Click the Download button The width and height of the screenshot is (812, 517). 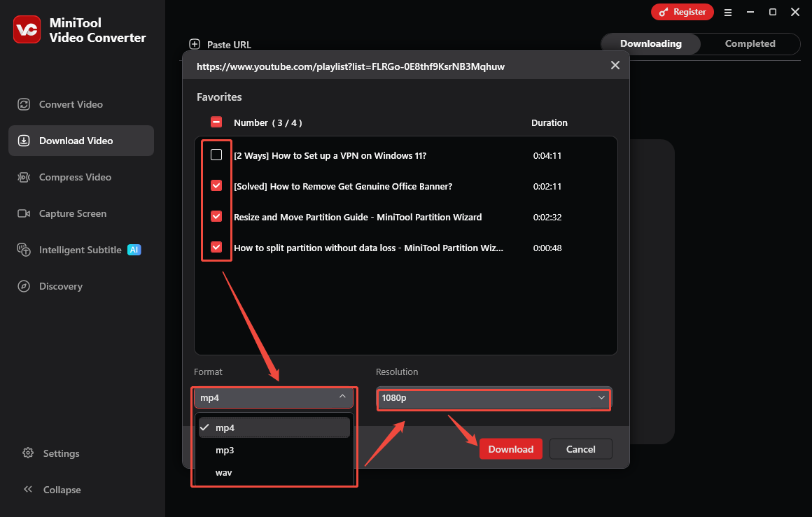[x=510, y=448]
